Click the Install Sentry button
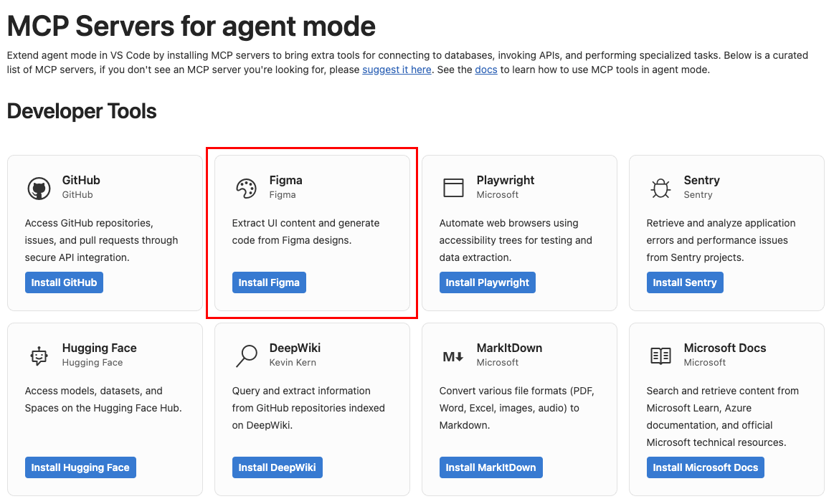The image size is (834, 504). (685, 282)
